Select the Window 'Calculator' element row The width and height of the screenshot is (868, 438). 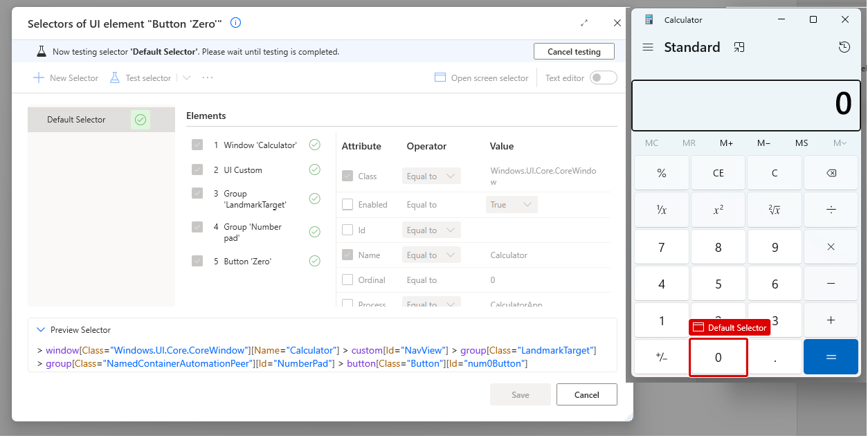[257, 145]
